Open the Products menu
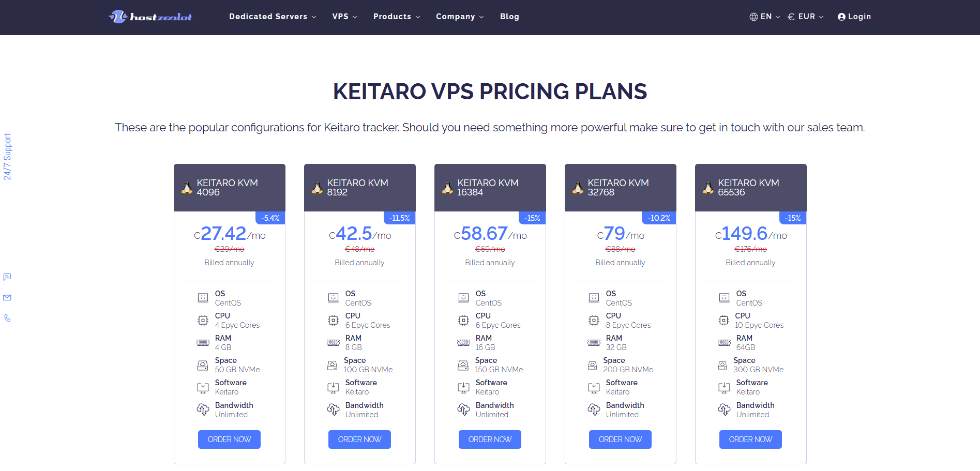 tap(397, 17)
